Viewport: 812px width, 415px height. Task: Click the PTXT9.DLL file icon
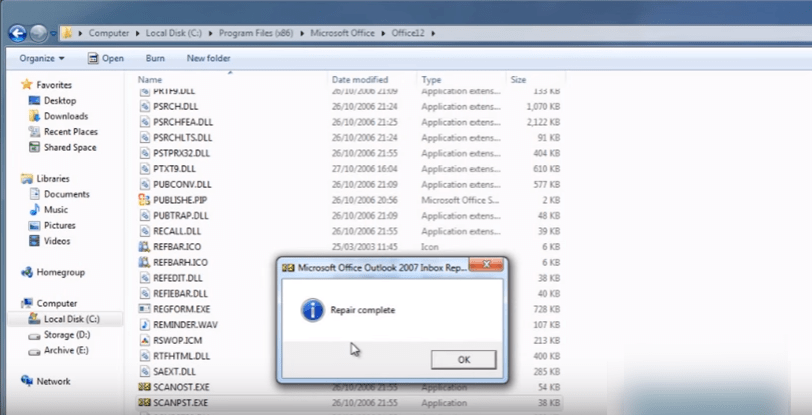145,168
